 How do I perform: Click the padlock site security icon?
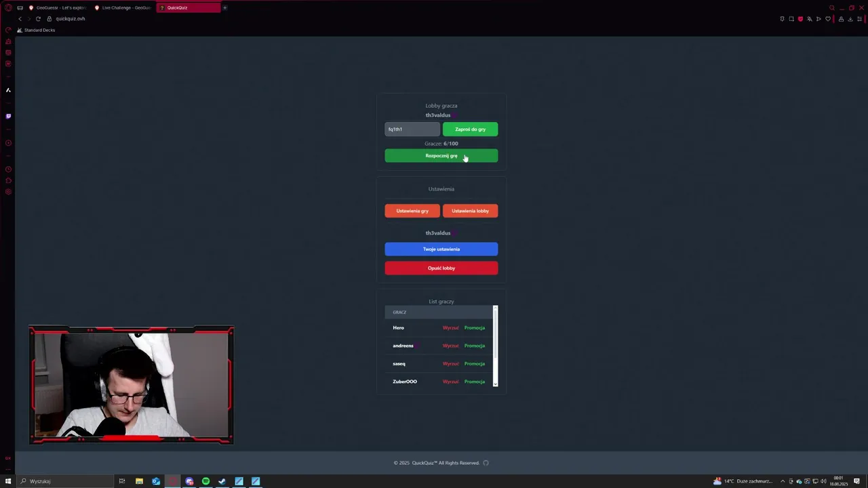[x=49, y=19]
